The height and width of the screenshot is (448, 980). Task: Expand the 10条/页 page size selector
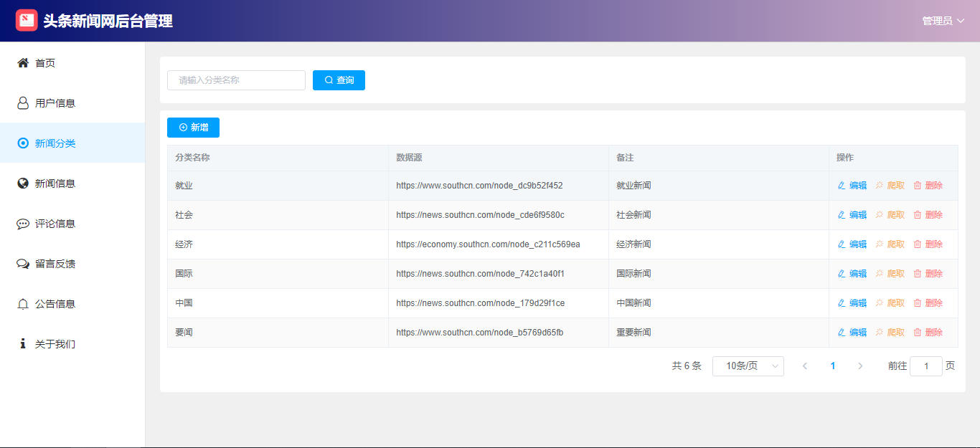click(748, 366)
